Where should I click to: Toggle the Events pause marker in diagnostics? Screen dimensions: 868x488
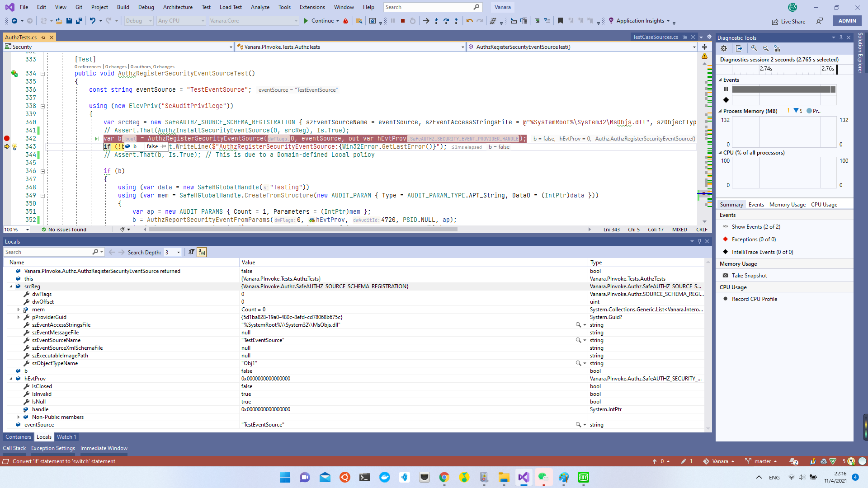tap(726, 89)
